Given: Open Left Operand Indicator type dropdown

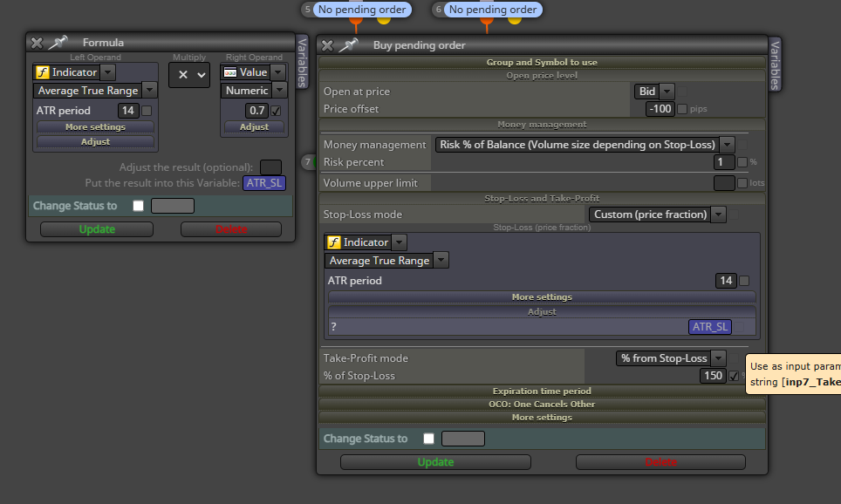Looking at the screenshot, I should click(108, 72).
